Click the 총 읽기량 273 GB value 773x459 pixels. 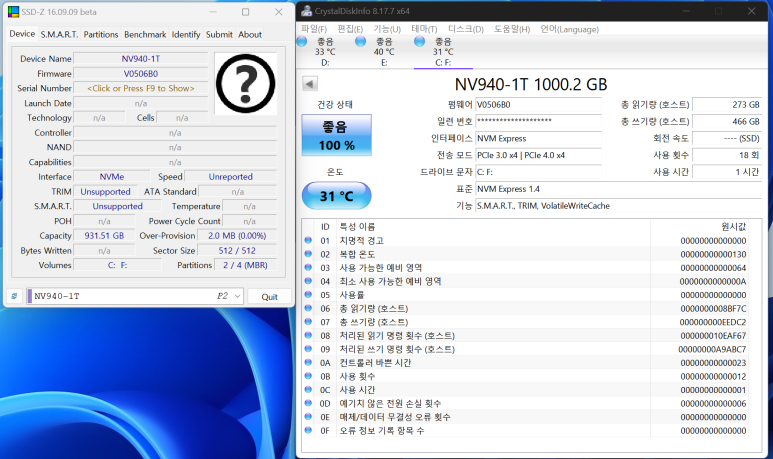tap(727, 105)
